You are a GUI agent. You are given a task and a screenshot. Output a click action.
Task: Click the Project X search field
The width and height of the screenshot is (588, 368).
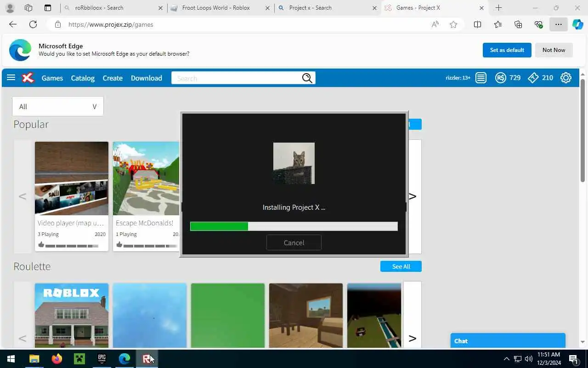click(237, 78)
